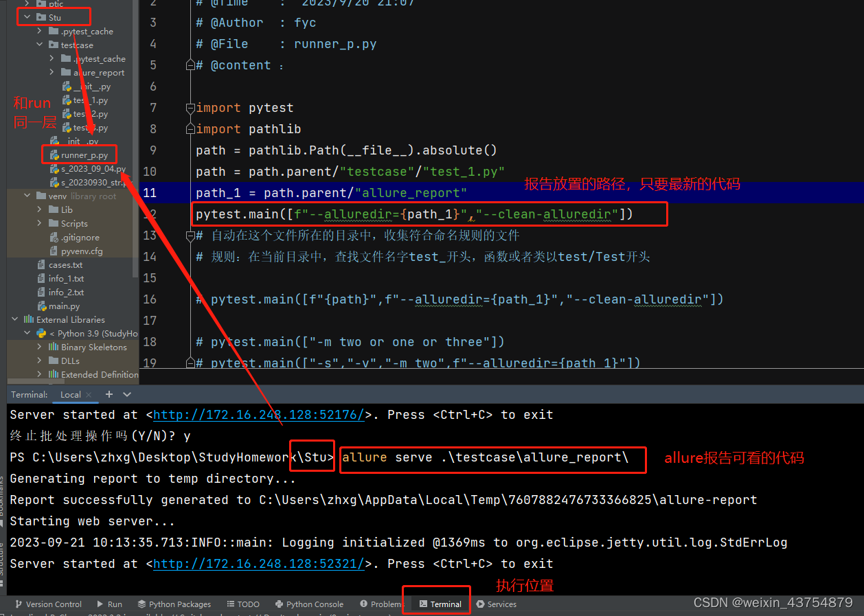
Task: Click the Binary Skeletons library icon
Action: pos(54,347)
